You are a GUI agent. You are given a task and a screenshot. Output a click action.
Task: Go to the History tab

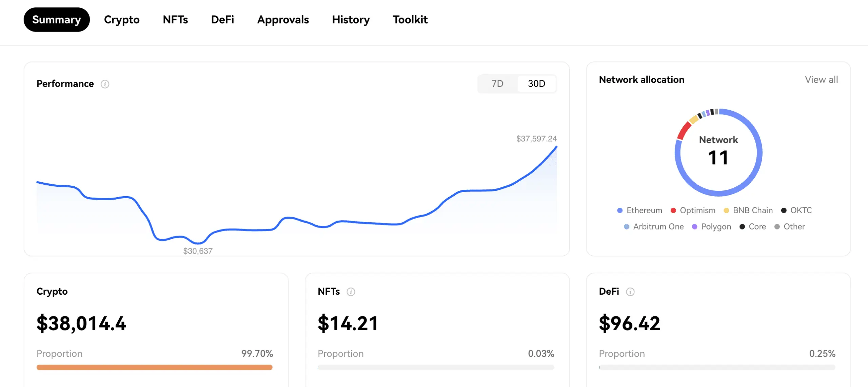tap(351, 20)
